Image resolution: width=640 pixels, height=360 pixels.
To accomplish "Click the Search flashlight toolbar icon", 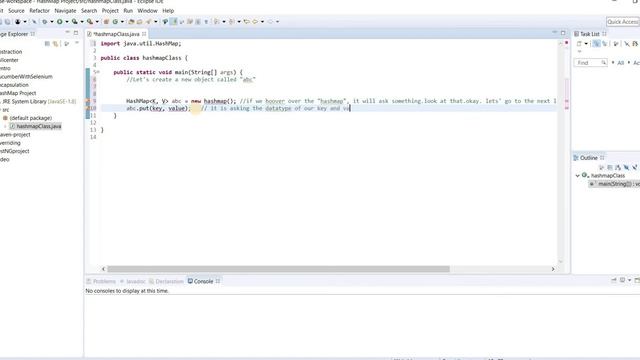I will pos(149,22).
